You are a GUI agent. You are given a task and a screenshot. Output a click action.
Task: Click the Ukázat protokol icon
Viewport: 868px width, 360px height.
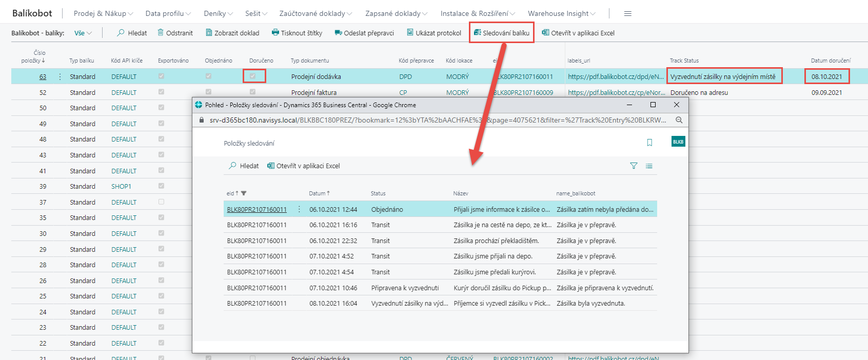click(410, 32)
